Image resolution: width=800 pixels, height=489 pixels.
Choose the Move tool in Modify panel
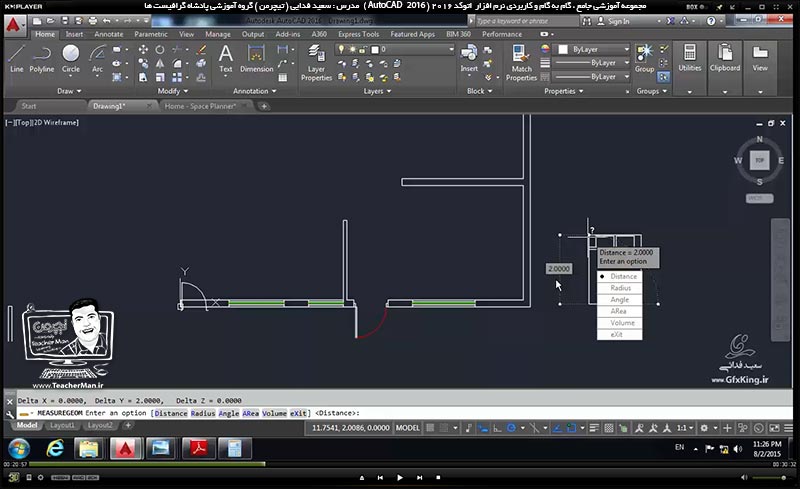(x=143, y=50)
